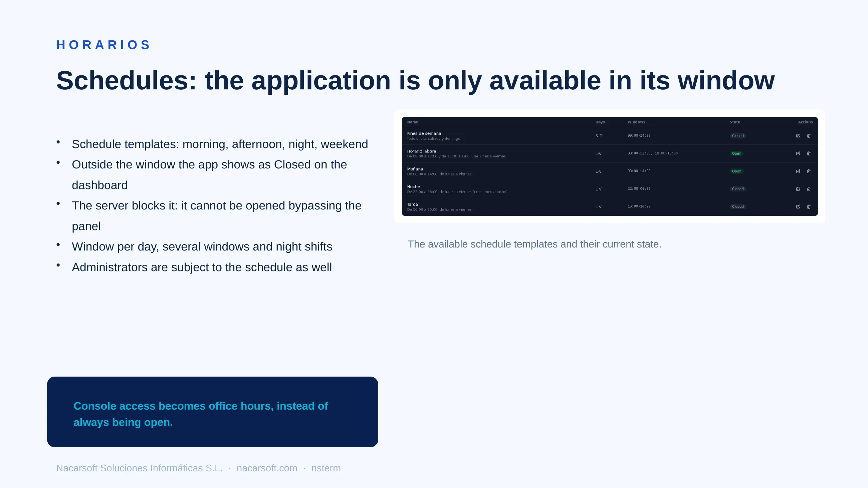Click the Days column header
This screenshot has height=488, width=868.
pos(600,122)
